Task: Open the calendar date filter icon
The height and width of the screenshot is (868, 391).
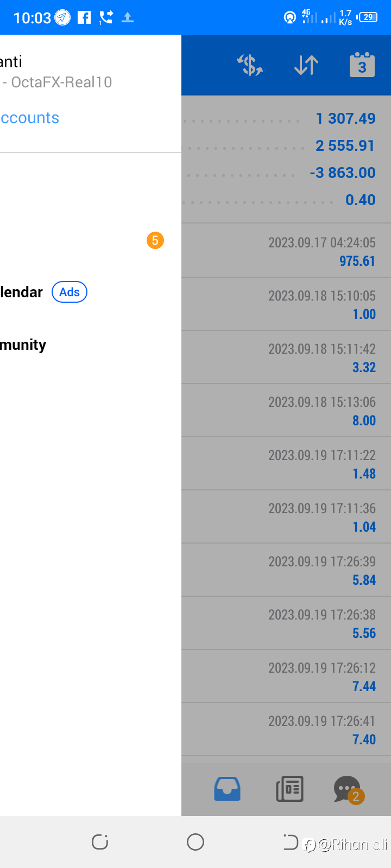Action: tap(362, 65)
